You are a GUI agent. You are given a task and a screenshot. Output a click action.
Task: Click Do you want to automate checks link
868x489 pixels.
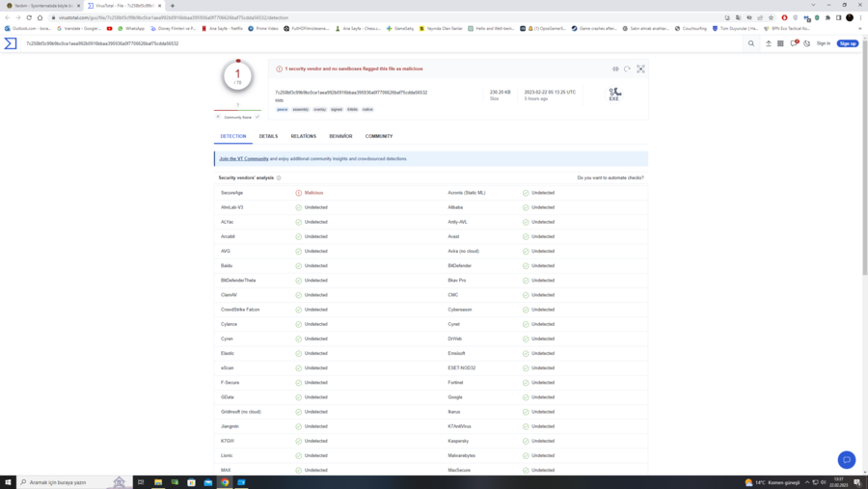tap(610, 177)
